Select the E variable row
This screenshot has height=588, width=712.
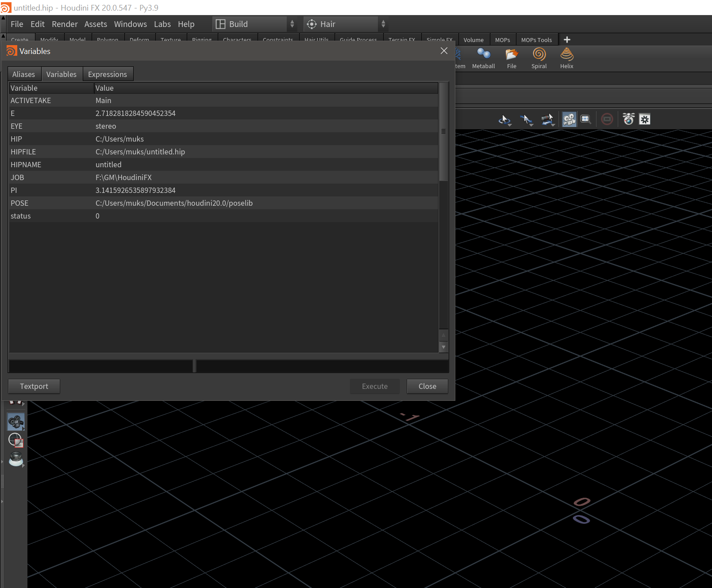click(x=223, y=113)
